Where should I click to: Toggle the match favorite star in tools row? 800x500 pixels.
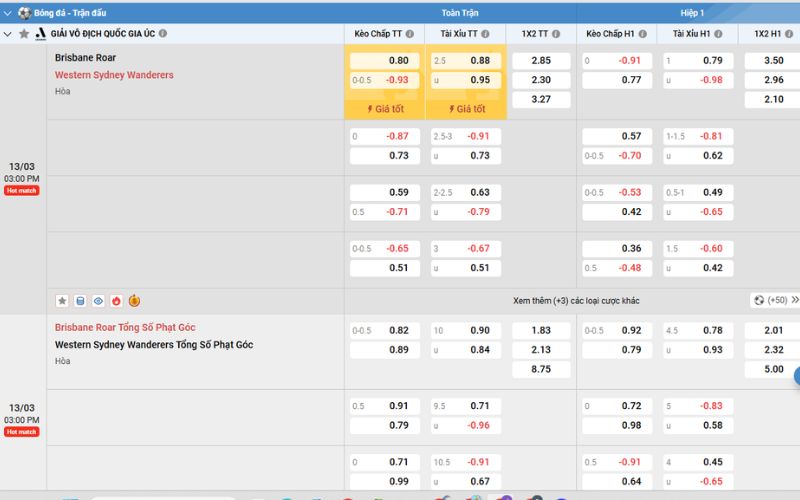click(x=62, y=301)
